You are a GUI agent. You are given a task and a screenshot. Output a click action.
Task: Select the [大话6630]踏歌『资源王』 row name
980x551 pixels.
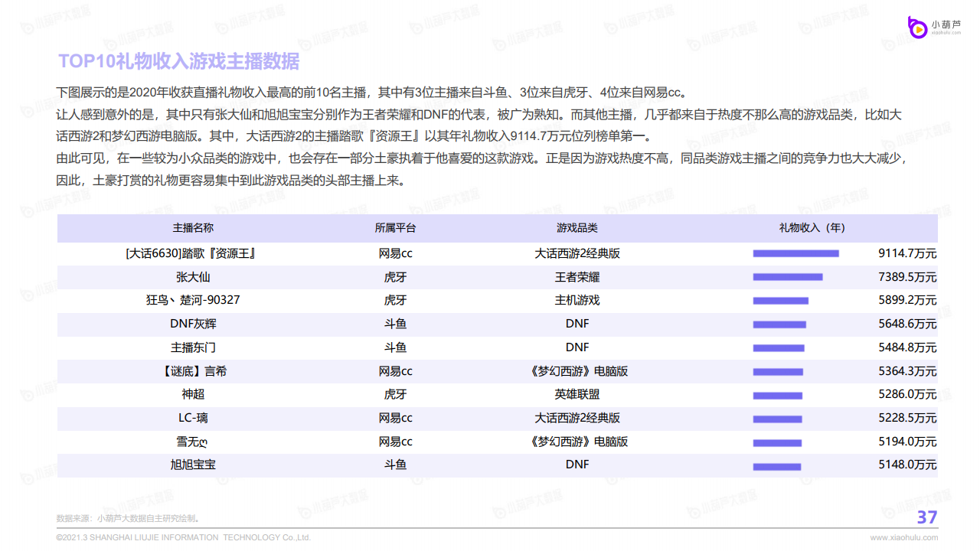(x=190, y=253)
